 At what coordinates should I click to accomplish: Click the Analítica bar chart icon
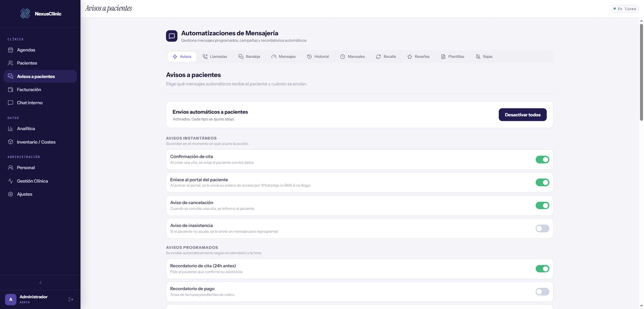10,128
